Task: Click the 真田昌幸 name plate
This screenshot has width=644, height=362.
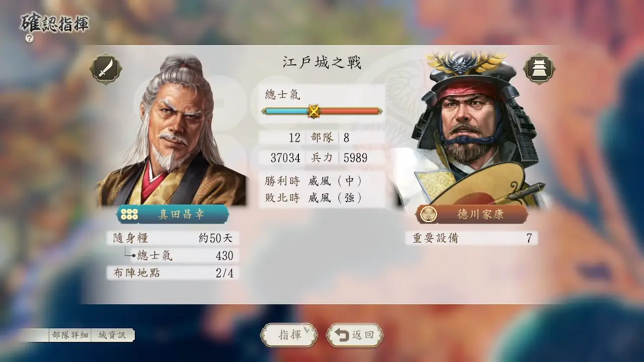Action: 173,215
